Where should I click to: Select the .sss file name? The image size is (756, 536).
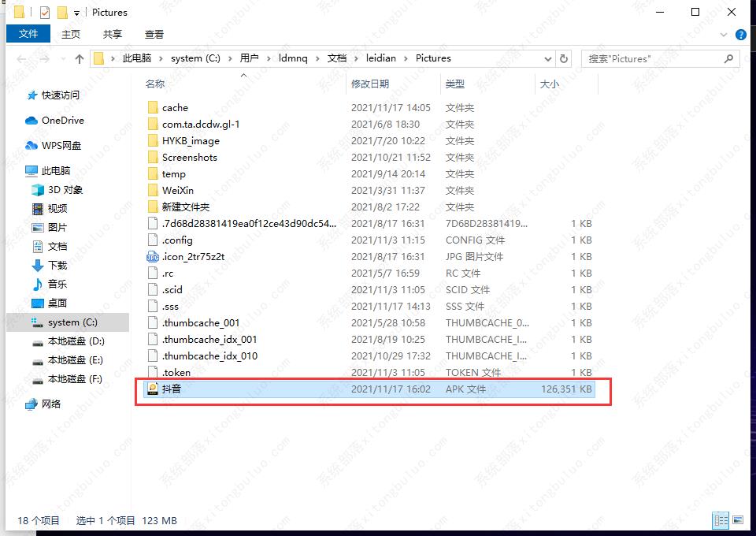pos(170,307)
